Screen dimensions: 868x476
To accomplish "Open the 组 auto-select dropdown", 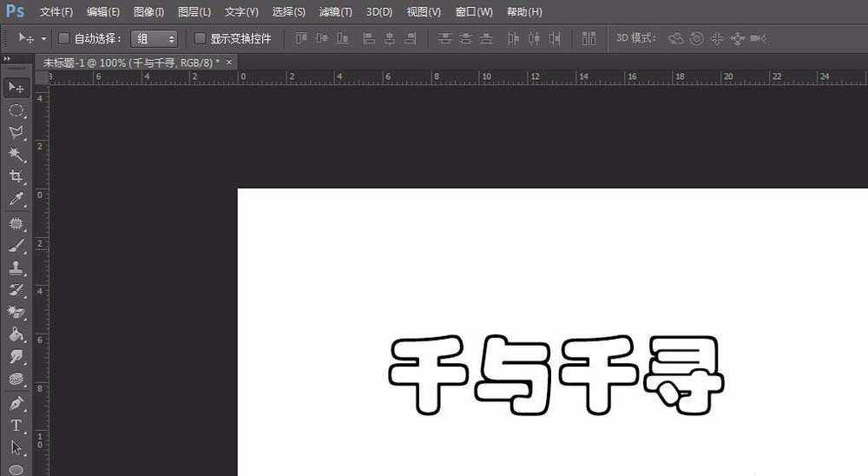I will pyautogui.click(x=155, y=38).
